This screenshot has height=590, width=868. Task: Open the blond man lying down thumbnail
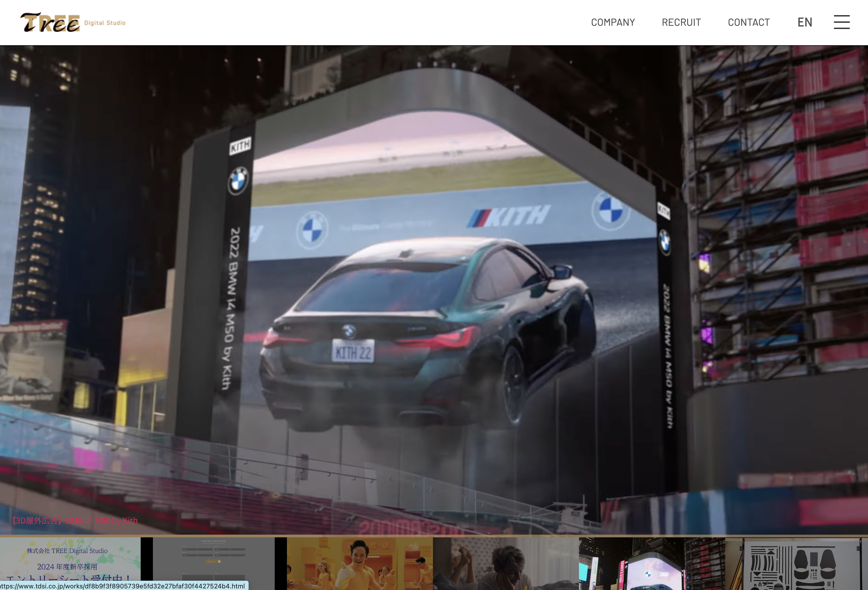click(506, 563)
